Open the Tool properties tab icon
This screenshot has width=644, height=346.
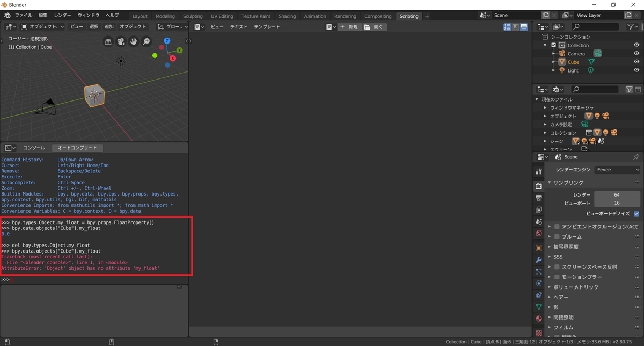point(539,171)
